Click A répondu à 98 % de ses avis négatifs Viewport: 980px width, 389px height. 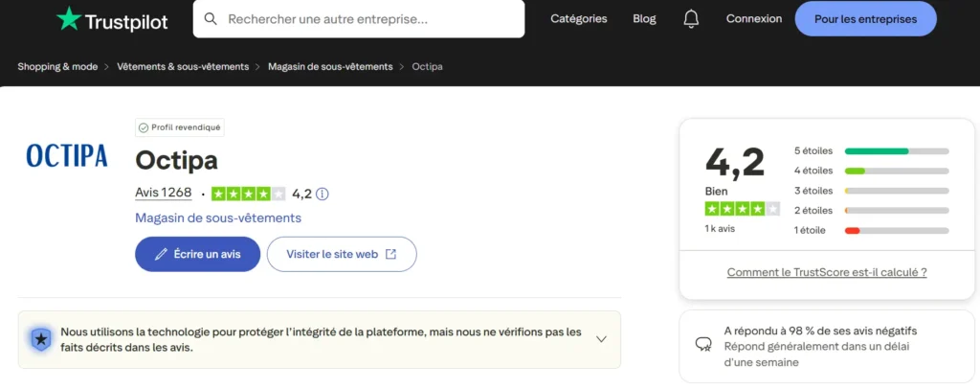(x=820, y=331)
